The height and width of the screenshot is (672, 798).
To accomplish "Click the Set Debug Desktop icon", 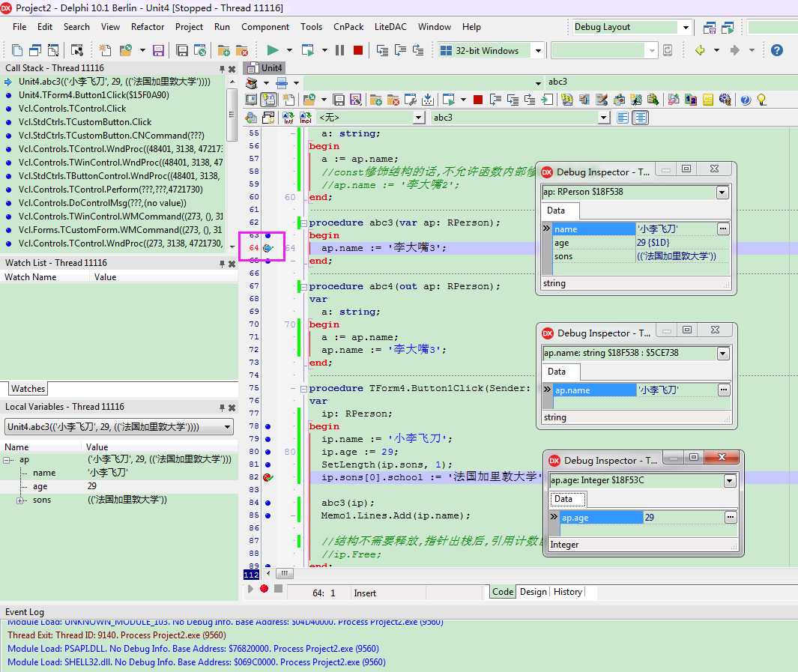I will click(x=728, y=27).
